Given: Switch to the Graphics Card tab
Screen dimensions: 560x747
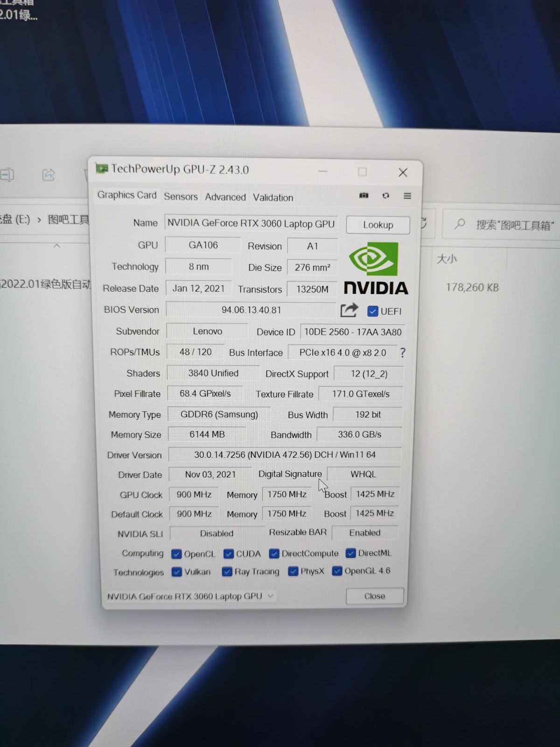Looking at the screenshot, I should [127, 195].
